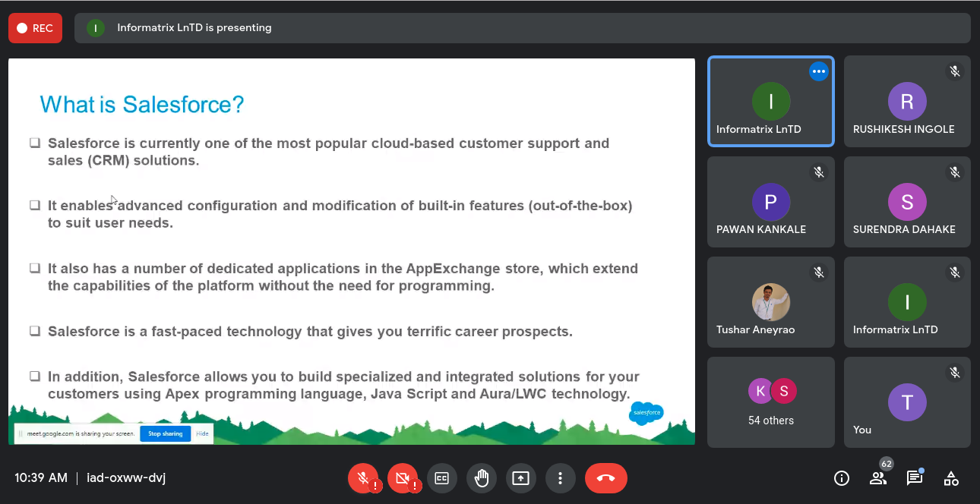The height and width of the screenshot is (504, 980).
Task: Click presenter avatar in presenting banner
Action: (95, 28)
